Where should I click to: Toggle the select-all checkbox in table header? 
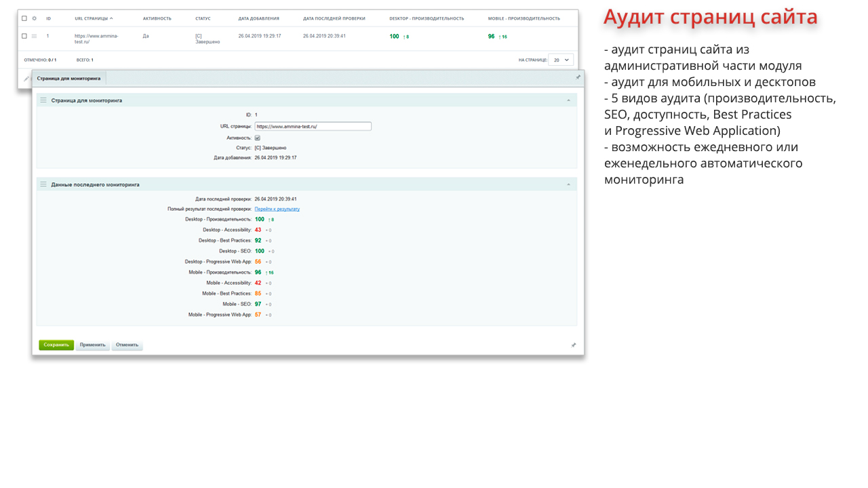click(24, 18)
